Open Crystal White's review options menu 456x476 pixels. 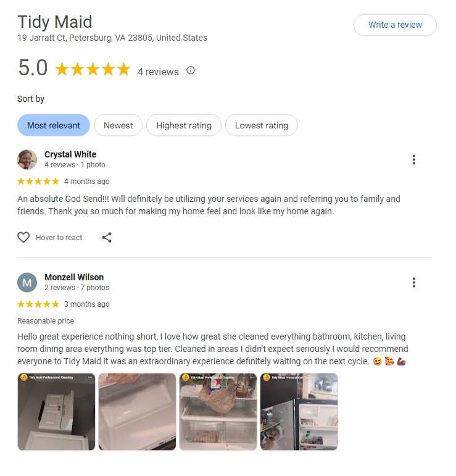click(414, 160)
